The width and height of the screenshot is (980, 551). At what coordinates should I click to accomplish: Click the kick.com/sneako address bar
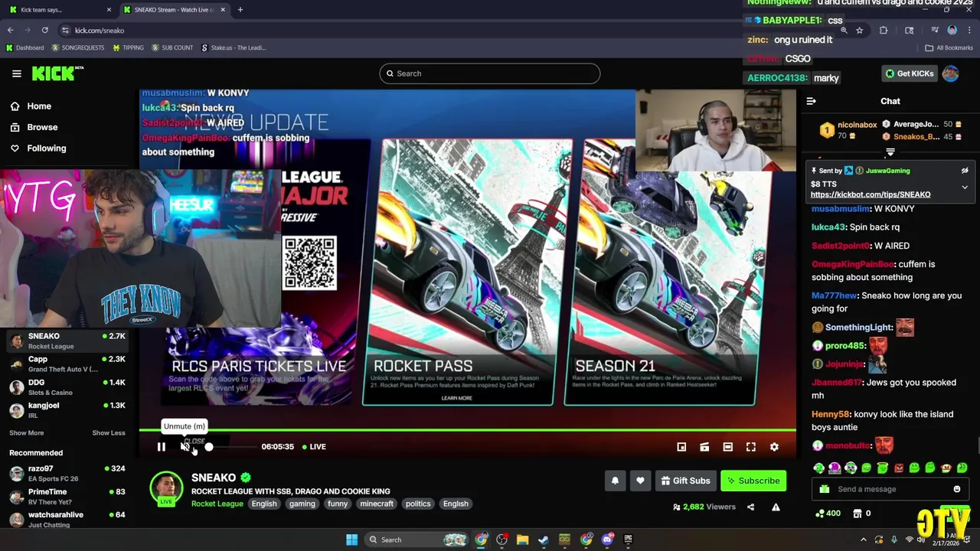point(100,31)
